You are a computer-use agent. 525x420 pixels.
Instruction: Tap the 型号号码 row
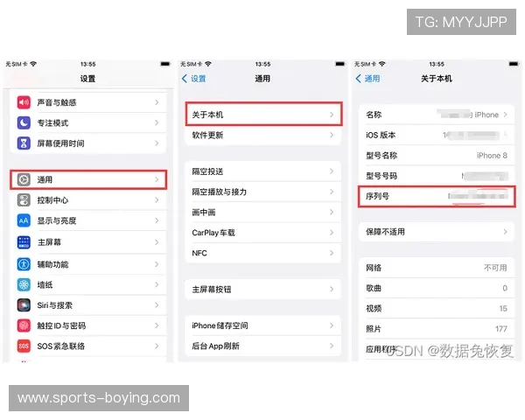437,176
